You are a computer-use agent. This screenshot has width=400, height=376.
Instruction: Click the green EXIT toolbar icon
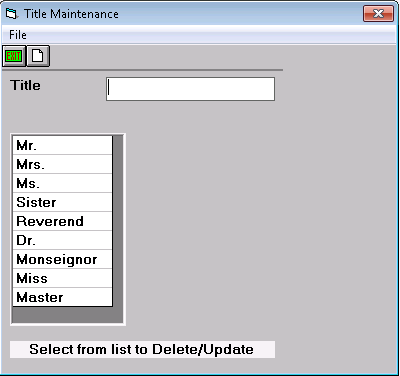click(x=14, y=56)
